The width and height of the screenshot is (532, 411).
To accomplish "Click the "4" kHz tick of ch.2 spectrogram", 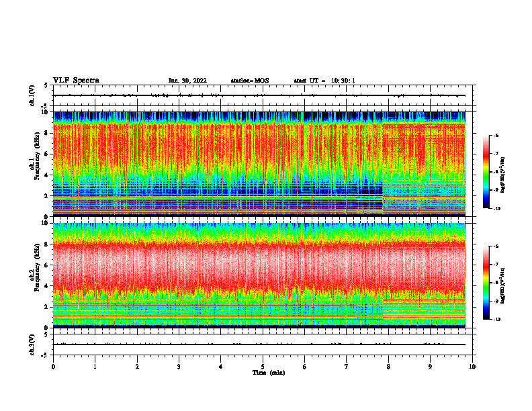I will (46, 286).
